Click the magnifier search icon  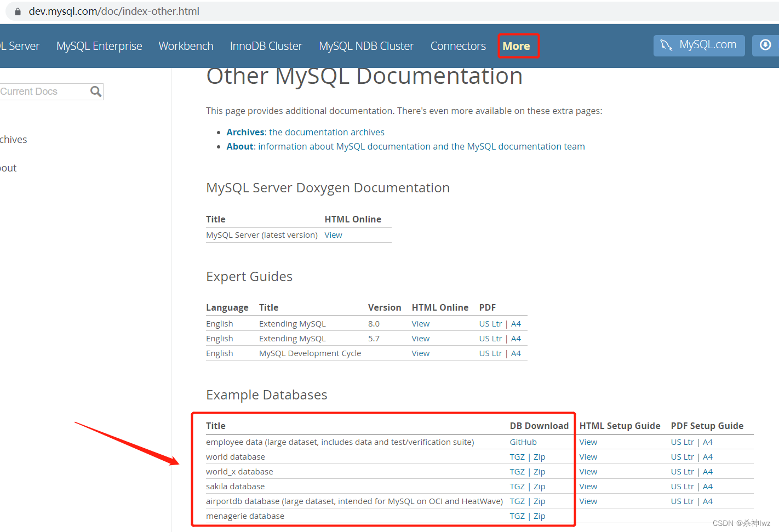95,91
